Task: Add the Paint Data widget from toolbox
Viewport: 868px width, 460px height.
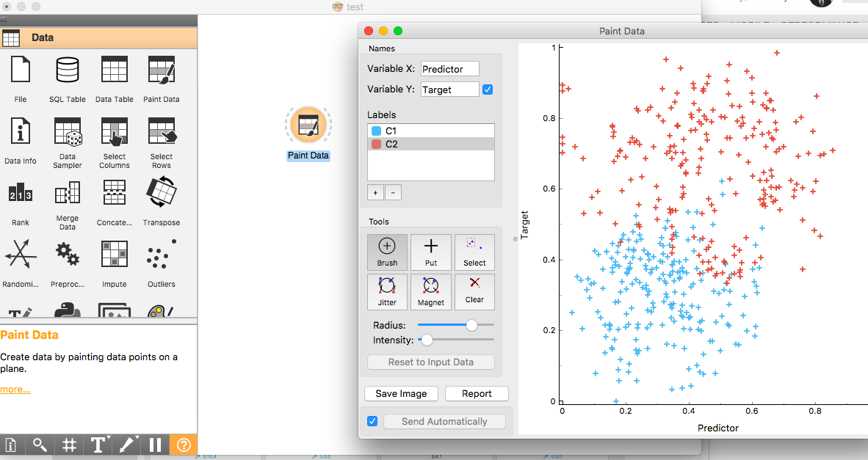Action: [161, 79]
